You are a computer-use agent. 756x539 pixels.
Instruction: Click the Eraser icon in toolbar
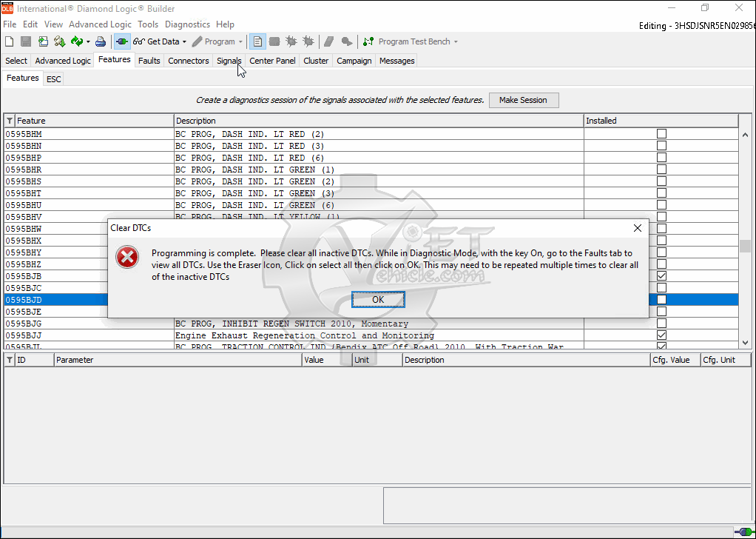click(x=329, y=41)
